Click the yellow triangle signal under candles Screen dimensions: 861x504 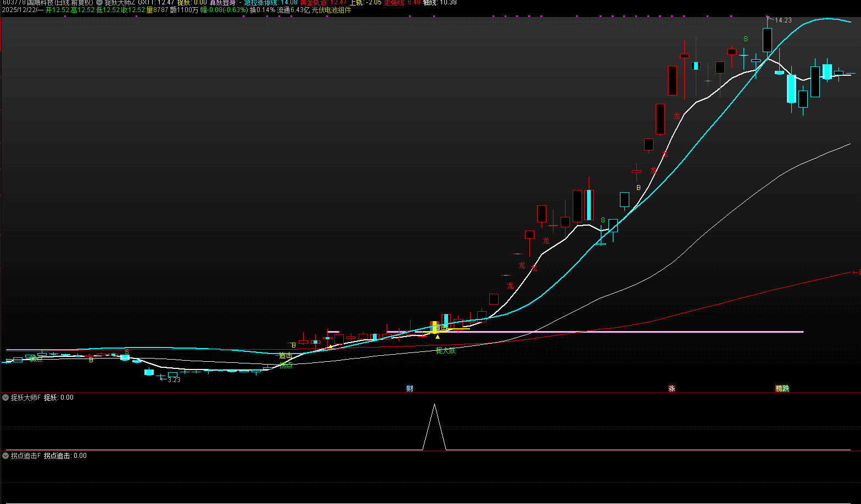click(438, 337)
